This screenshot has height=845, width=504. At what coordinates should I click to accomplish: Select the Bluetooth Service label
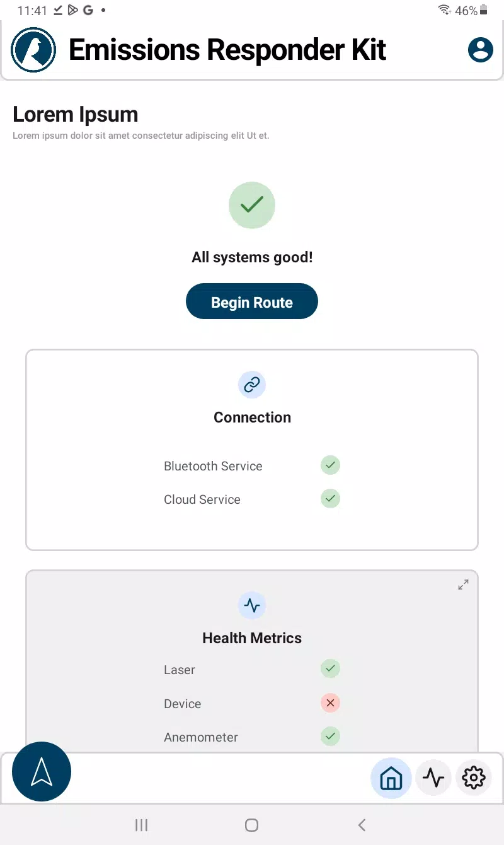[213, 466]
